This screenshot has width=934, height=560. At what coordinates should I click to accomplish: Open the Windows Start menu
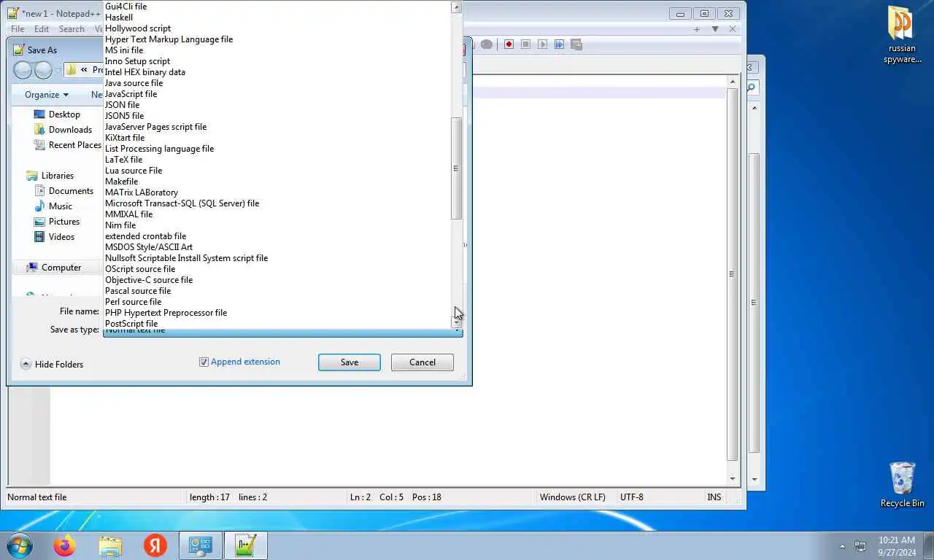(20, 545)
